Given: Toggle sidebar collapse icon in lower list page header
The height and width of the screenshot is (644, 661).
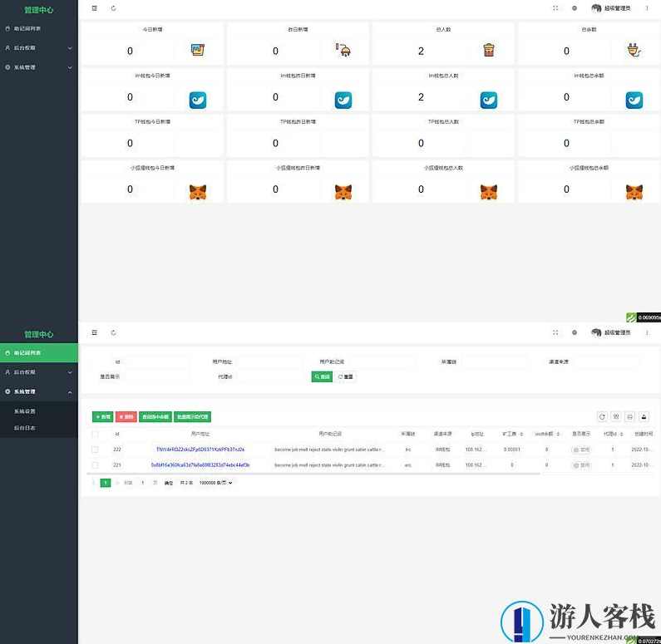Looking at the screenshot, I should tap(95, 332).
